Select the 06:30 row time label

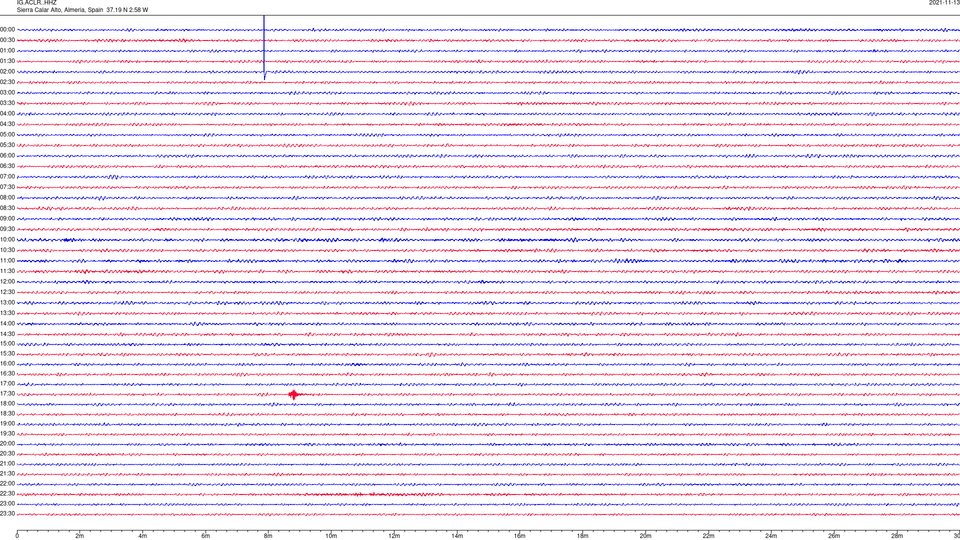tap(7, 166)
